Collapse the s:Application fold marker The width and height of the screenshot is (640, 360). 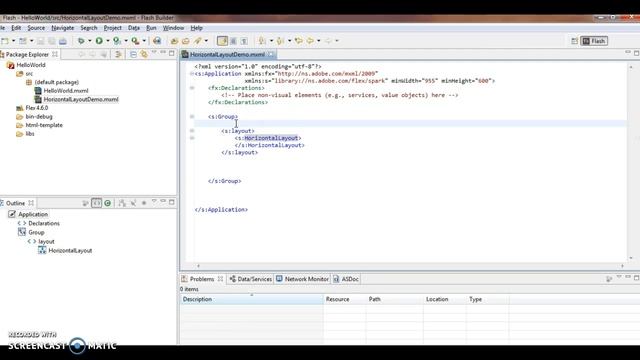click(x=191, y=74)
